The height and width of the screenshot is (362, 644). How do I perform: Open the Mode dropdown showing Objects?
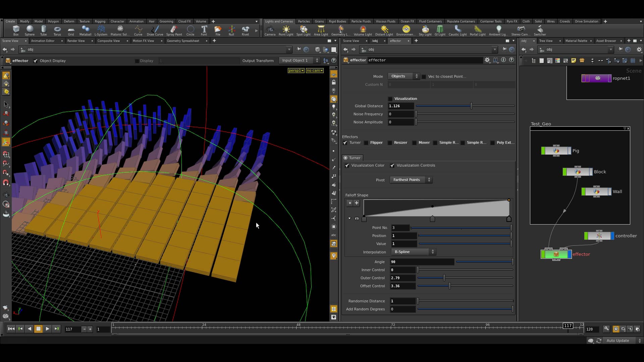point(404,76)
